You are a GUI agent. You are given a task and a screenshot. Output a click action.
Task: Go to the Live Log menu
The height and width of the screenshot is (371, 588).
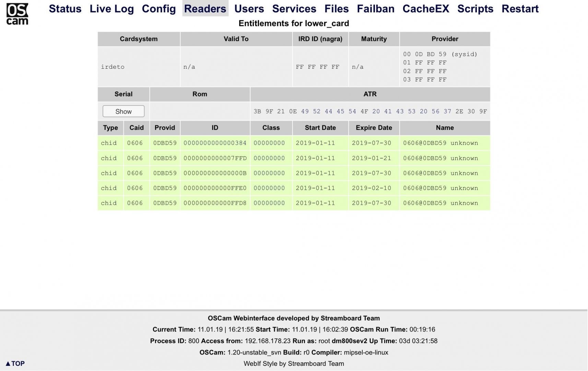tap(111, 9)
